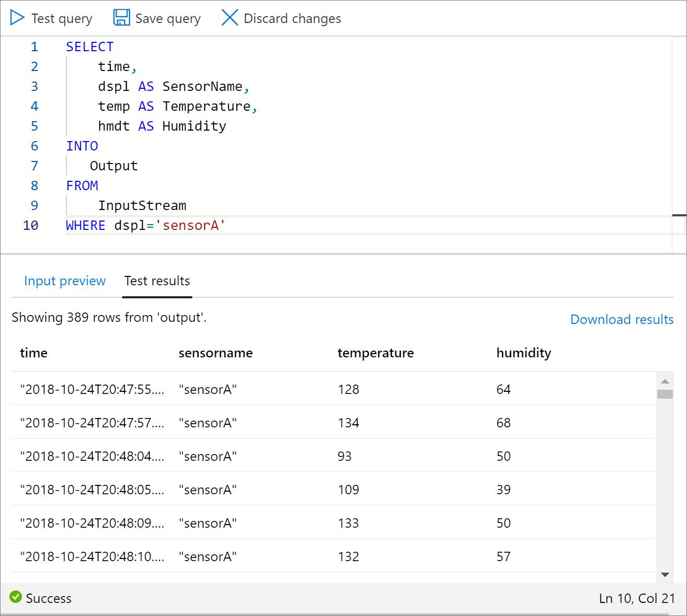Click the results scrollbar thumb
This screenshot has width=687, height=616.
click(665, 394)
